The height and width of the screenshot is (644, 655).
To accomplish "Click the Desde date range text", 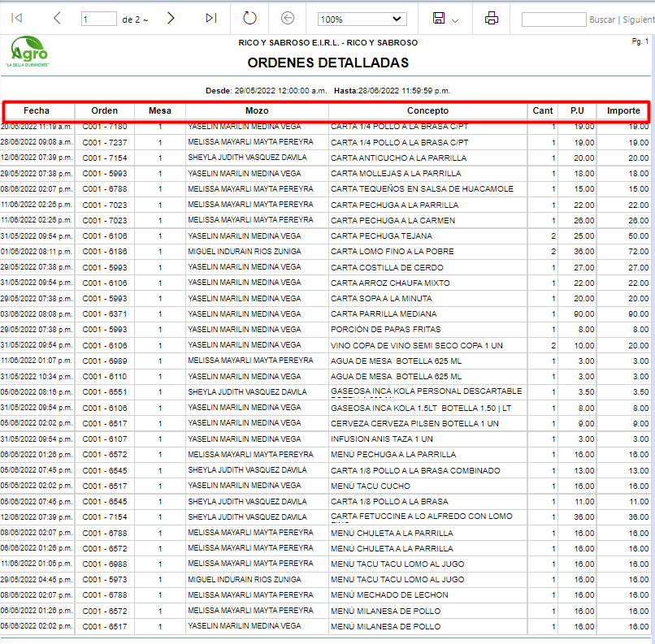I will [266, 91].
